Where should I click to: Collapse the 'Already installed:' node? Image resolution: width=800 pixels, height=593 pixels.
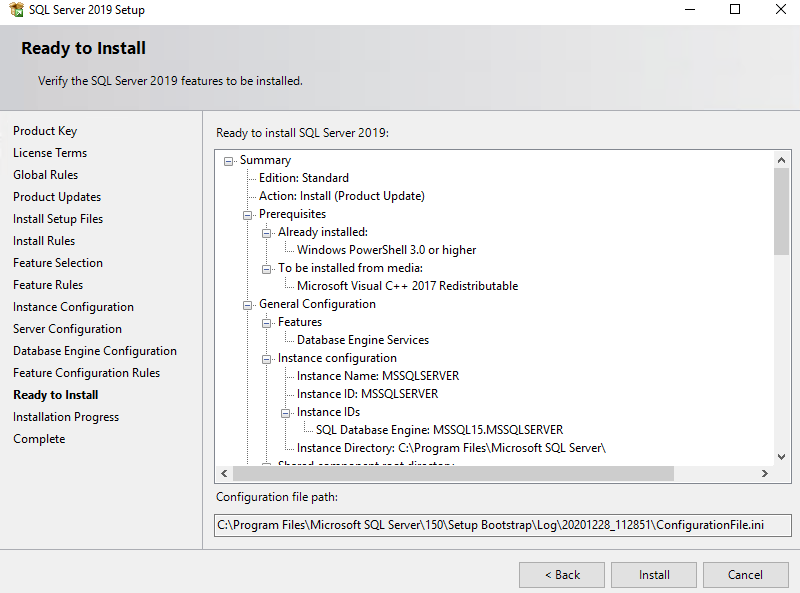point(266,233)
